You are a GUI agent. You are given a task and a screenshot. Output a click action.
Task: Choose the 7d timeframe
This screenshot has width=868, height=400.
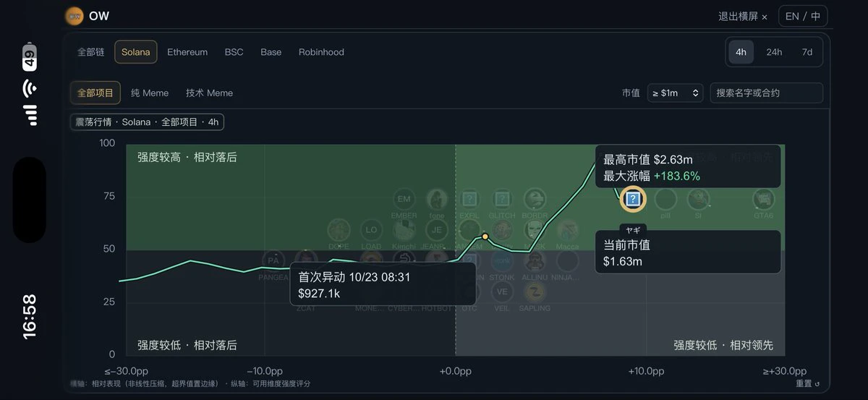(807, 52)
